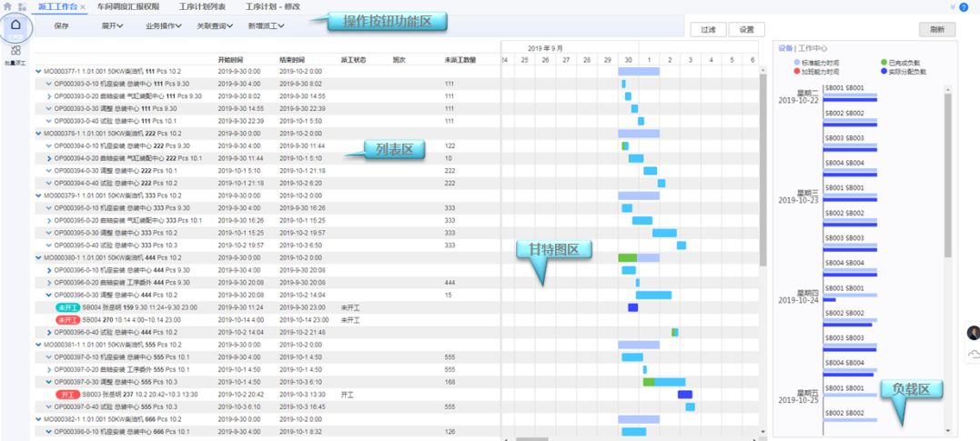980x441 pixels.
Task: Open the home icon in tab bar
Action: point(7,6)
